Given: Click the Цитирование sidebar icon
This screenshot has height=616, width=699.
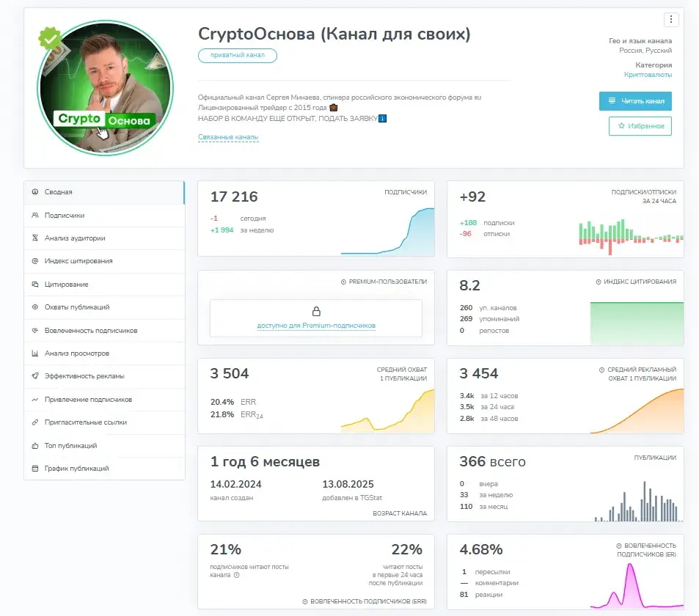Looking at the screenshot, I should pos(35,285).
